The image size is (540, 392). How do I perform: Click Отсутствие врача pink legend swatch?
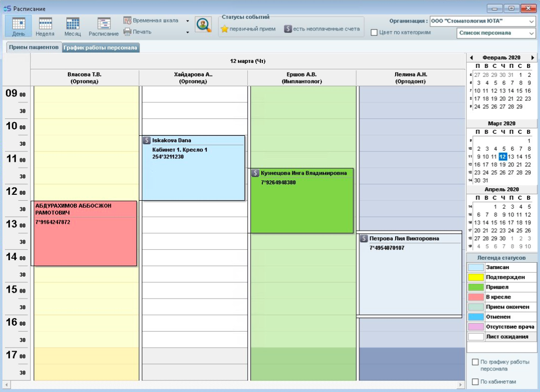coord(476,327)
